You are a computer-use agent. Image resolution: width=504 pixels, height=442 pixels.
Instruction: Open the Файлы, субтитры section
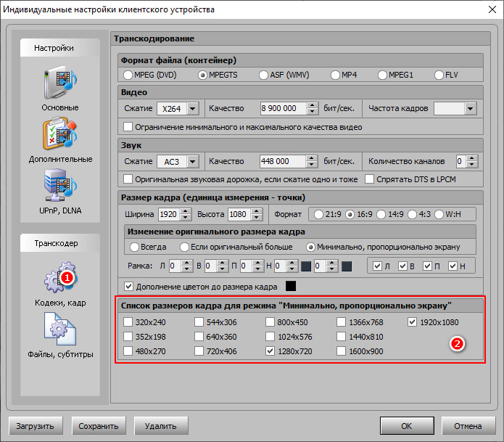coord(60,335)
